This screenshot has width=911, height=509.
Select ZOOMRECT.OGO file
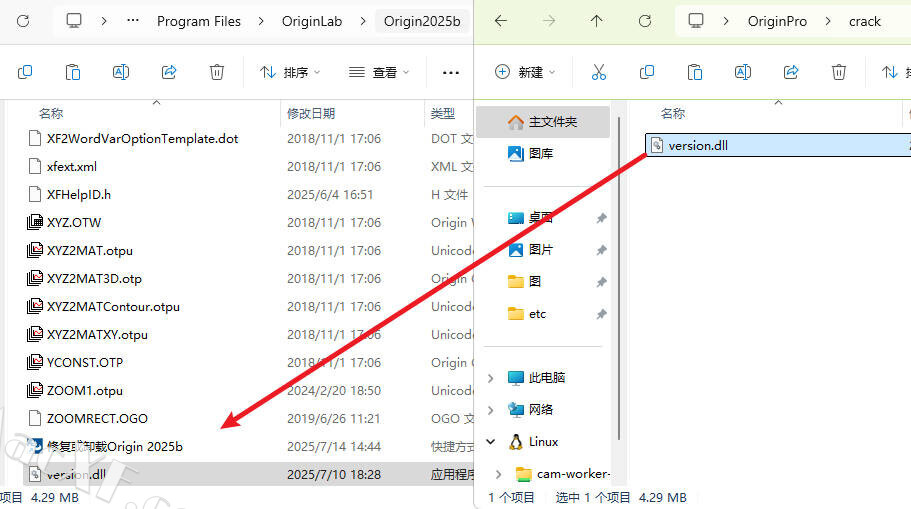tap(97, 418)
